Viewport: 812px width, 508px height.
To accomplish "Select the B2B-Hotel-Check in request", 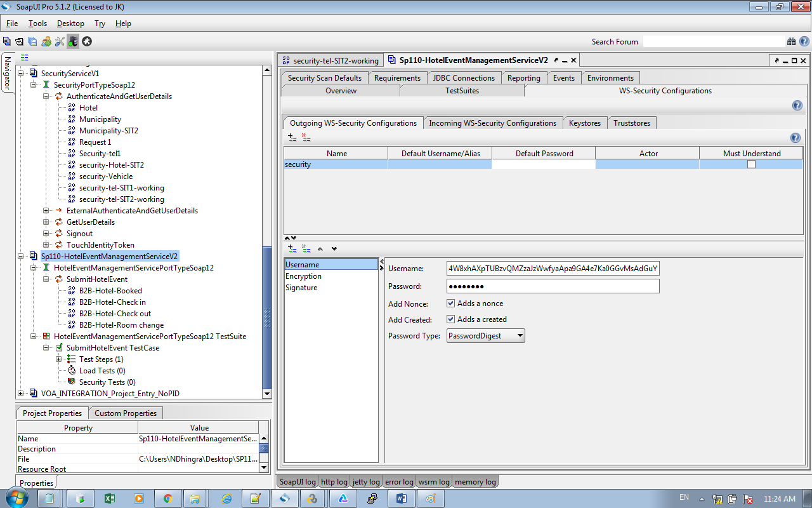I will (112, 302).
